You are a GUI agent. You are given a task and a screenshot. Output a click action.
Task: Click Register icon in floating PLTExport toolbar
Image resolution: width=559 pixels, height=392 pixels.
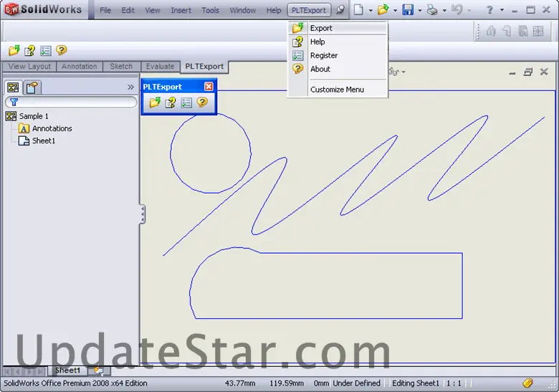(x=186, y=102)
